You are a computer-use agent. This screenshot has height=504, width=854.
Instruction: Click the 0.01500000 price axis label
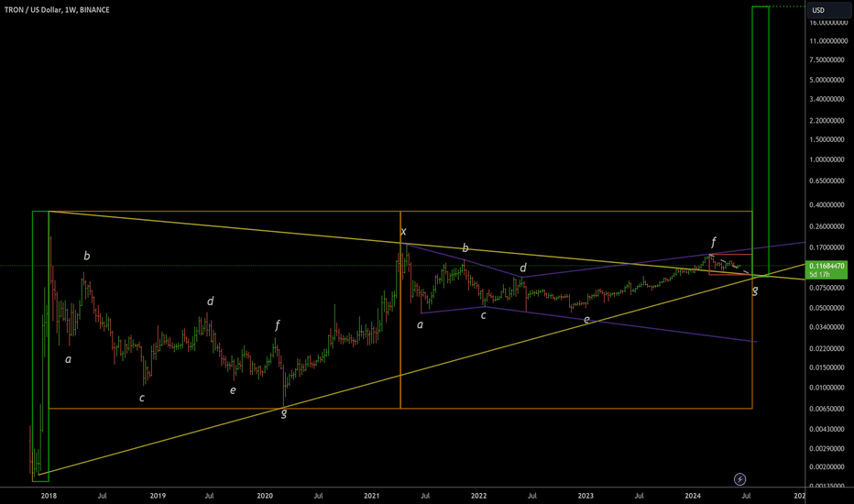[x=827, y=367]
